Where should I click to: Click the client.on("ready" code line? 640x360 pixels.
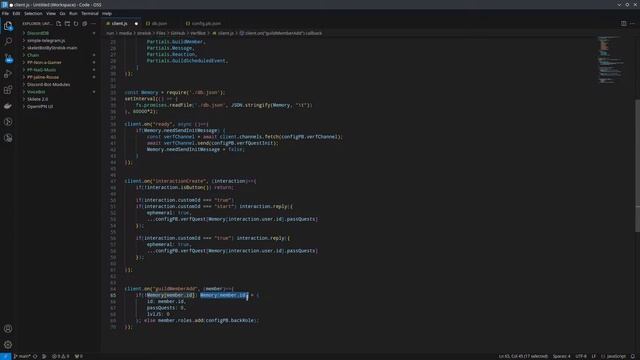coord(167,124)
